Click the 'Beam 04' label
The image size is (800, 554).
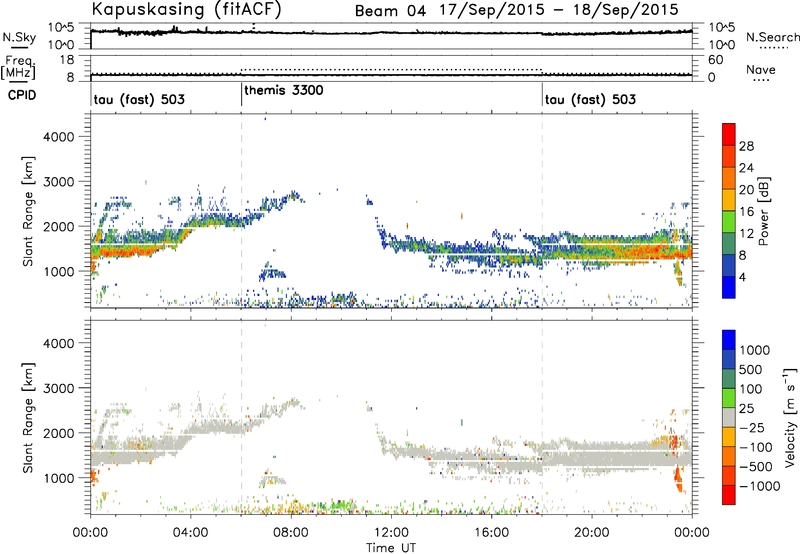click(x=390, y=11)
